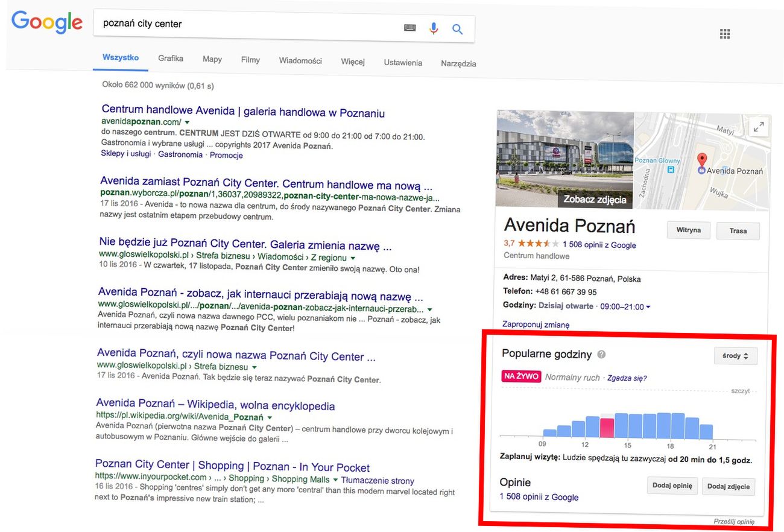The image size is (784, 532).
Task: Expand opening hours 09:00–21:00 dropdown
Action: [x=648, y=307]
